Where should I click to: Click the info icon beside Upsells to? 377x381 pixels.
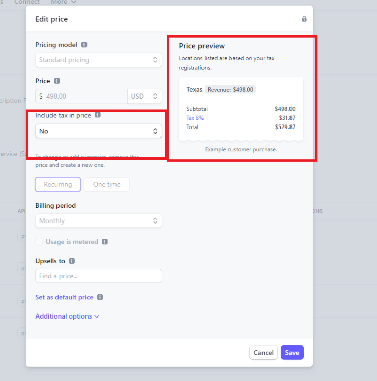coord(72,261)
